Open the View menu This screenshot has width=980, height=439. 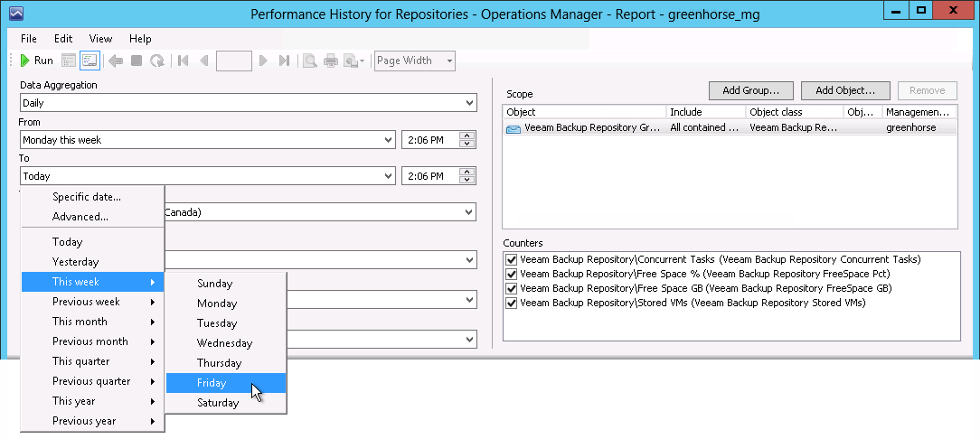coord(100,39)
